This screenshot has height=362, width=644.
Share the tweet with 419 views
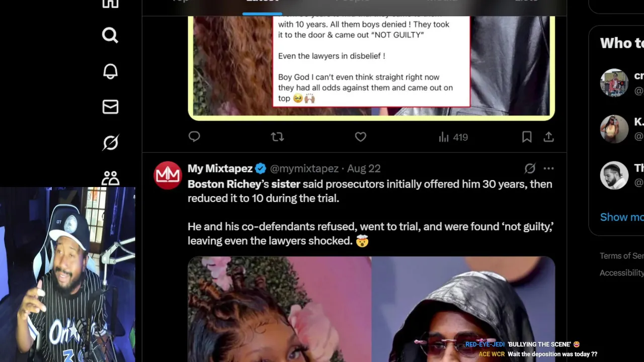click(548, 137)
